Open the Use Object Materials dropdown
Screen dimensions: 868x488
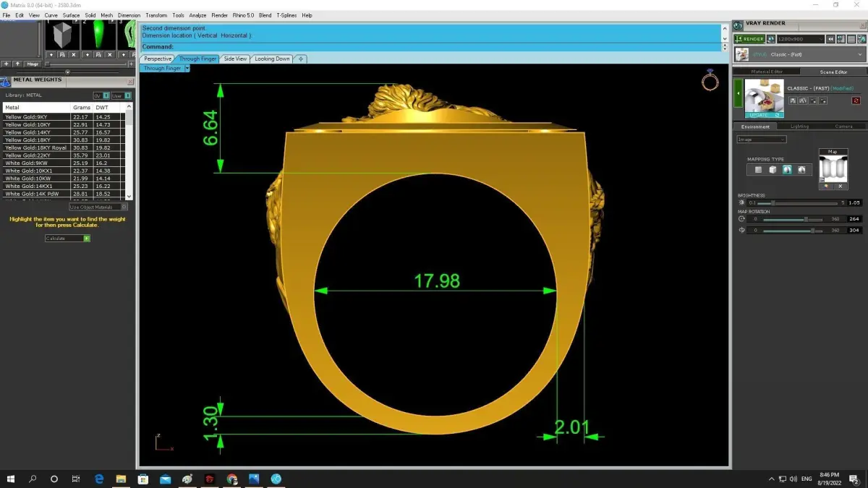click(100, 207)
